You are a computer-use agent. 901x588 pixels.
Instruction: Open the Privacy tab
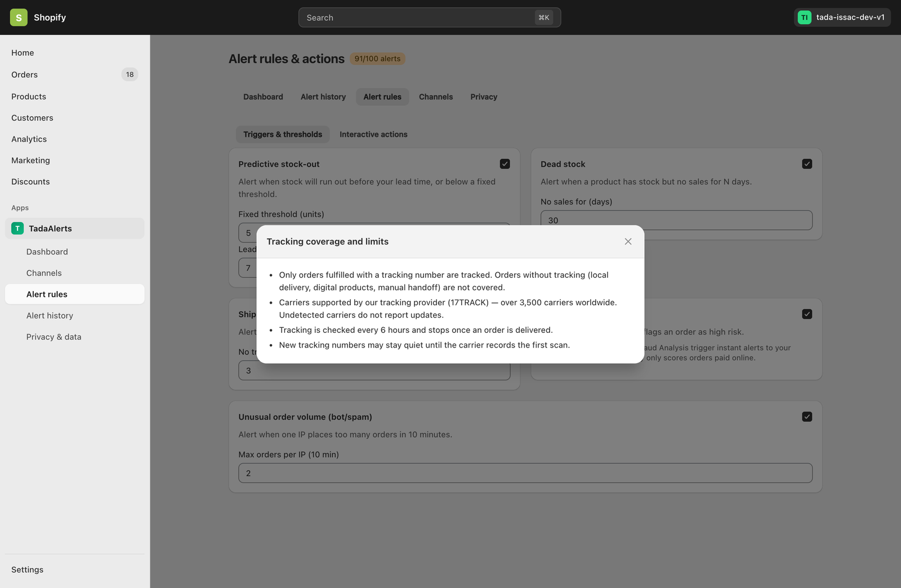pyautogui.click(x=484, y=97)
